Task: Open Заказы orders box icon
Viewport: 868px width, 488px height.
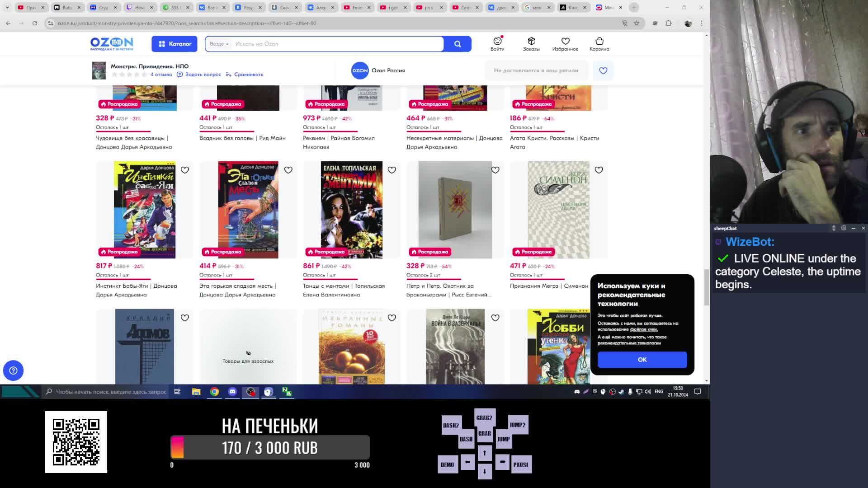Action: pyautogui.click(x=531, y=42)
